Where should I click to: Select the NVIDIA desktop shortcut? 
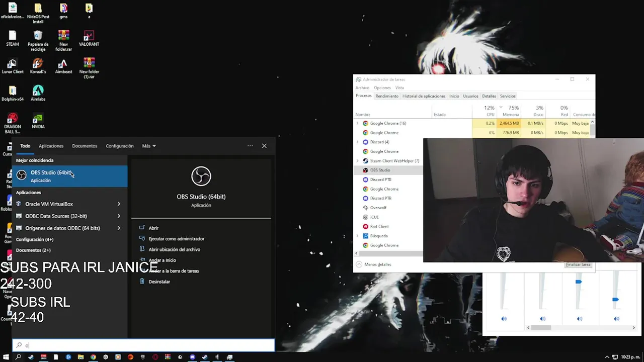pyautogui.click(x=38, y=121)
